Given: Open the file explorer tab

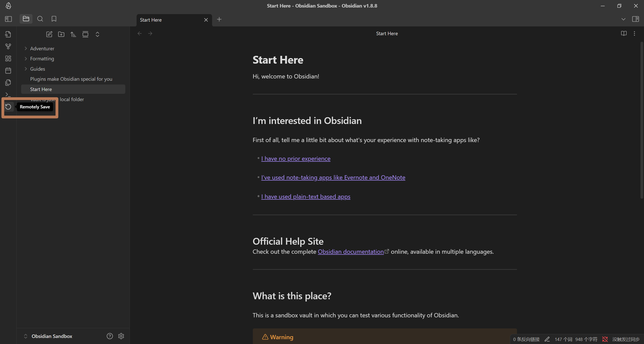Looking at the screenshot, I should click(26, 19).
